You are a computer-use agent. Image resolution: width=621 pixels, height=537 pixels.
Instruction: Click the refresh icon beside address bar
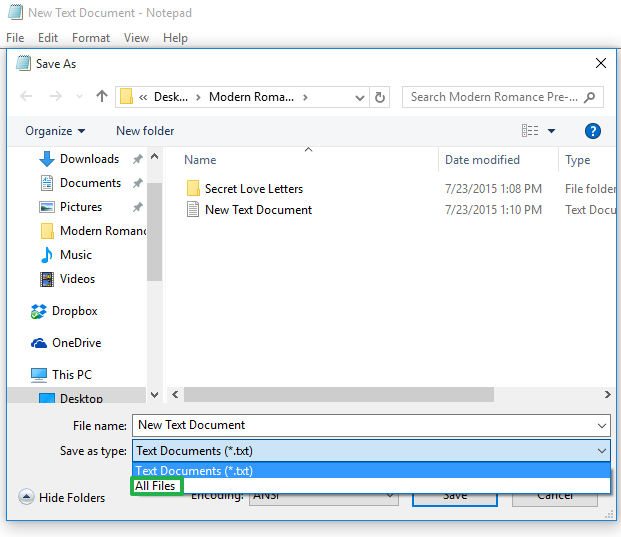(x=380, y=97)
